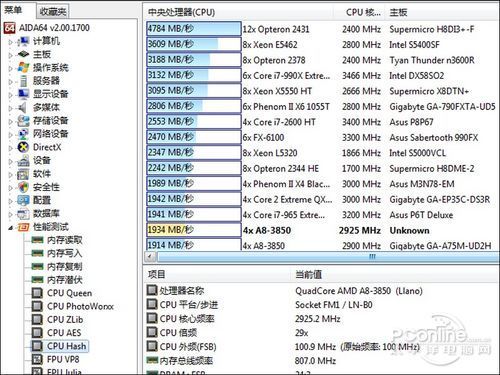Click the 内存潜伏 memory icon

(x=37, y=280)
